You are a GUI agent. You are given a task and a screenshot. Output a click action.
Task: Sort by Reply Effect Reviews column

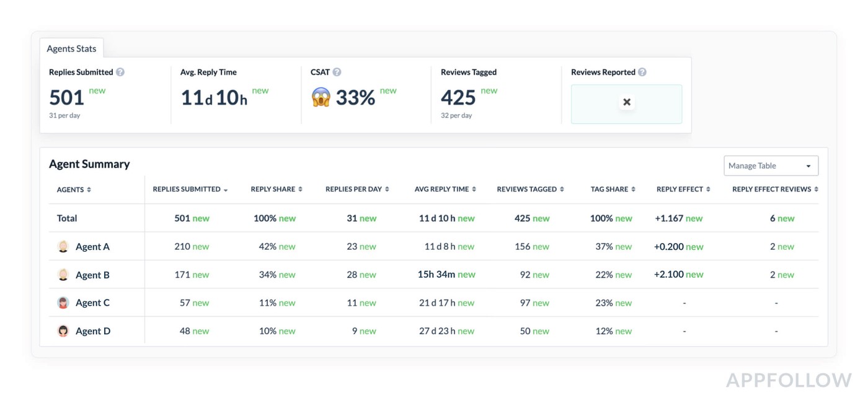point(775,189)
